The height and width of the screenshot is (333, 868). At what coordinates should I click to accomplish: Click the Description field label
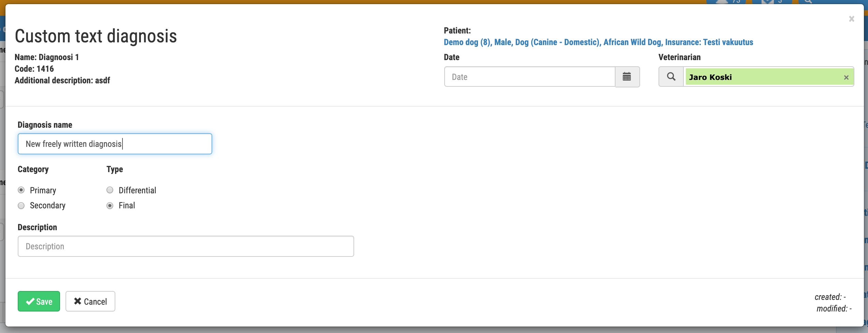[x=38, y=227]
